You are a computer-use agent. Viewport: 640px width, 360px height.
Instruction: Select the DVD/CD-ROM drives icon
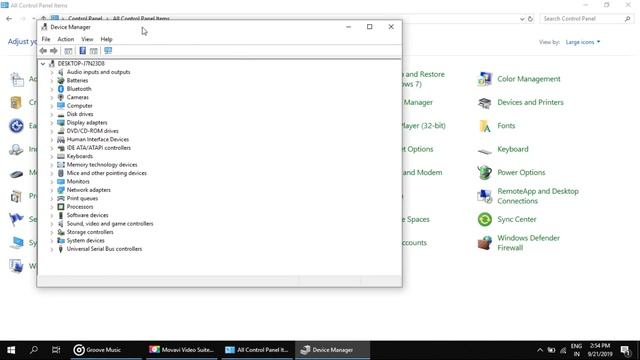[61, 131]
